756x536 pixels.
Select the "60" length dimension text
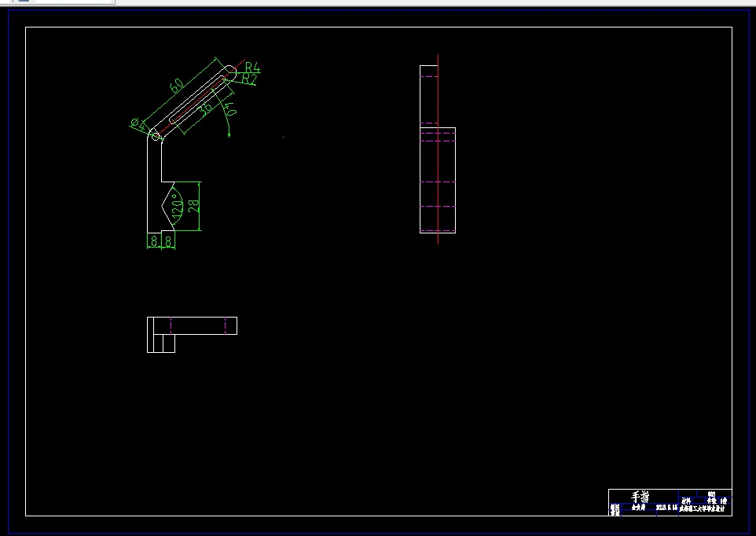point(177,86)
